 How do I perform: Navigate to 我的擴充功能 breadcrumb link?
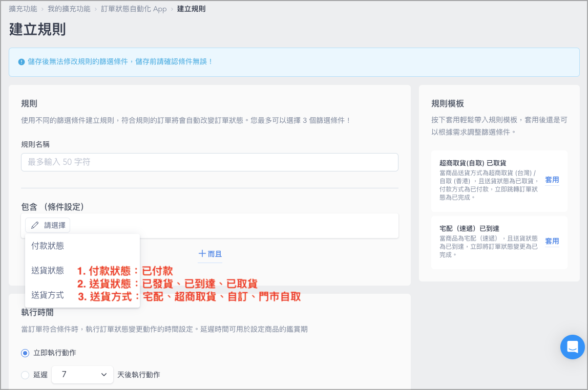pyautogui.click(x=69, y=9)
